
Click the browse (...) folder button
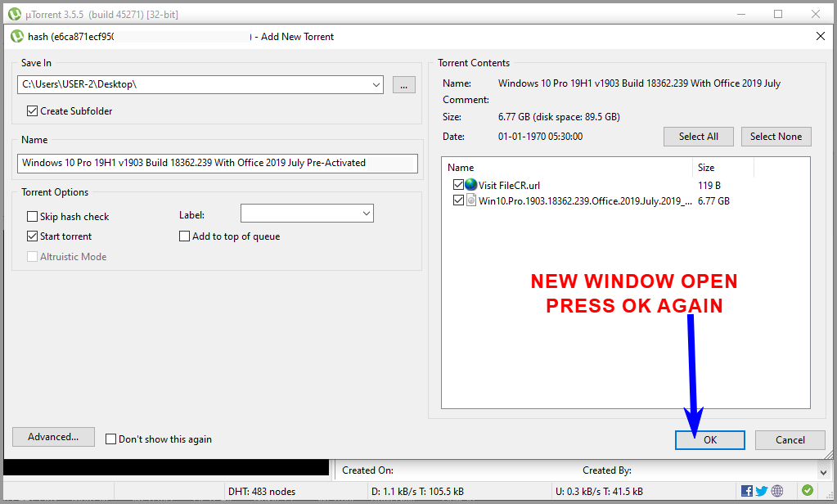(404, 85)
